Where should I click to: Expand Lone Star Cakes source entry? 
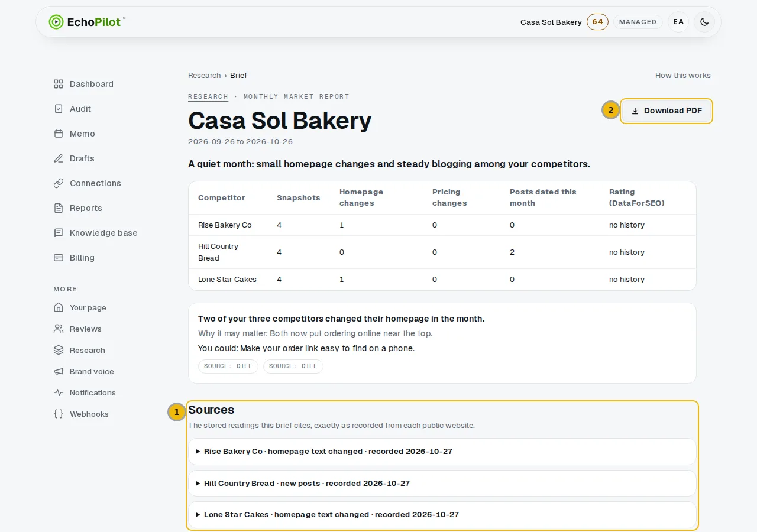[x=442, y=515]
